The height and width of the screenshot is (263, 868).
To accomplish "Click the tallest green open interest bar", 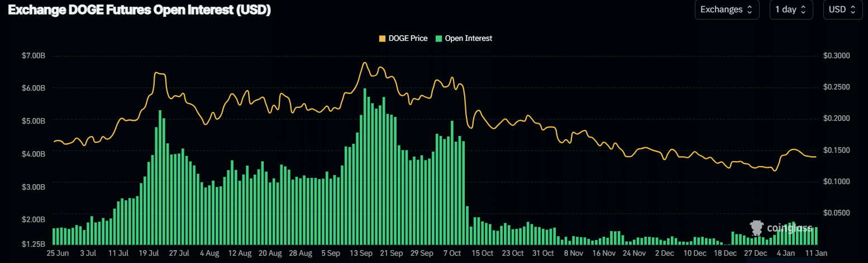I will tap(365, 167).
